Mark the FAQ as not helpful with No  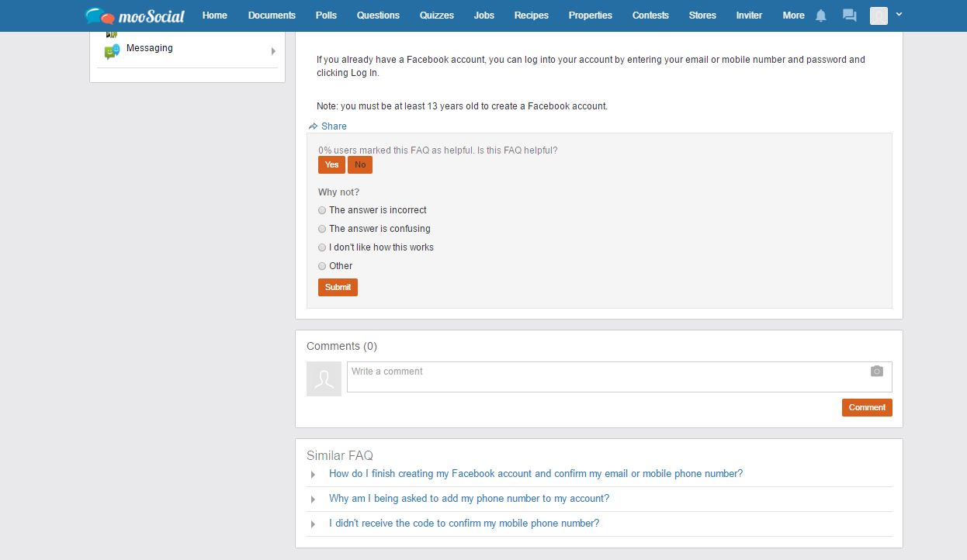pos(360,165)
